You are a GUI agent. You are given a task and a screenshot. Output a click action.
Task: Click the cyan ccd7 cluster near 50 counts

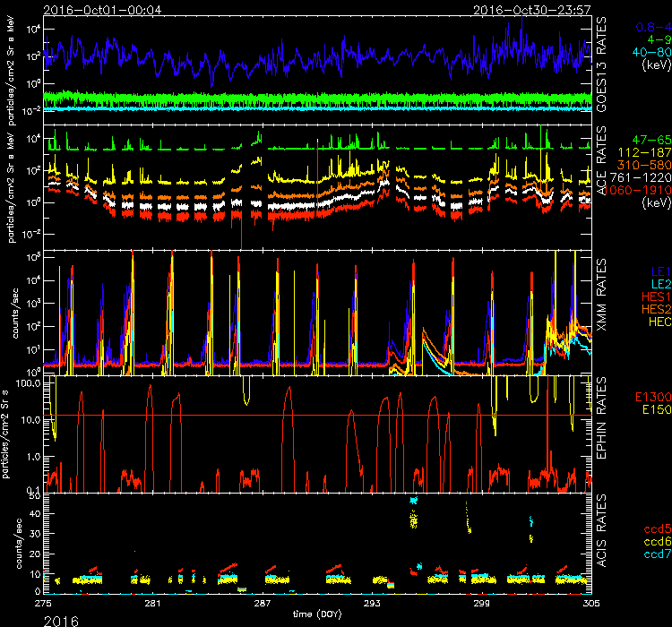point(414,500)
